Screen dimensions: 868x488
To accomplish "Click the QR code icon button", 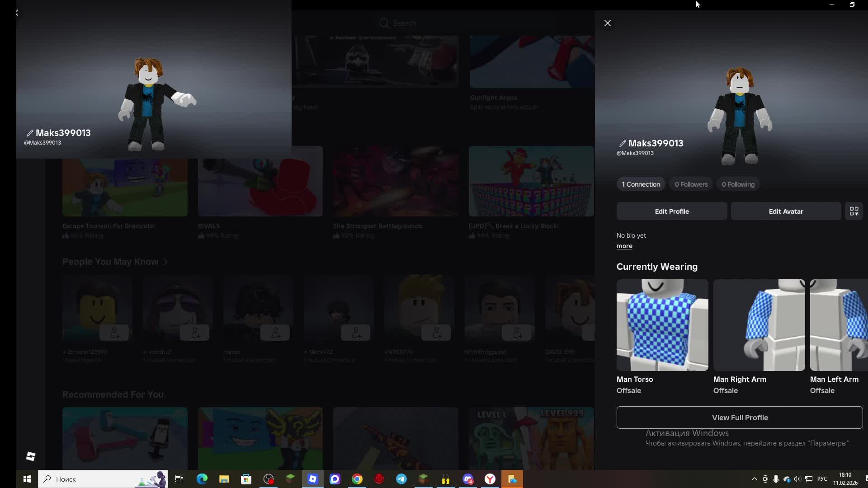I will tap(854, 211).
